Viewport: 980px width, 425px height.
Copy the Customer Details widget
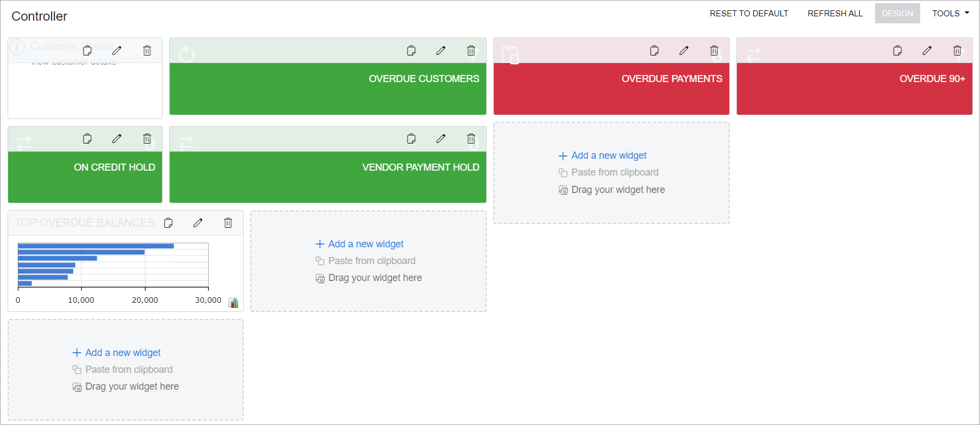click(x=87, y=51)
